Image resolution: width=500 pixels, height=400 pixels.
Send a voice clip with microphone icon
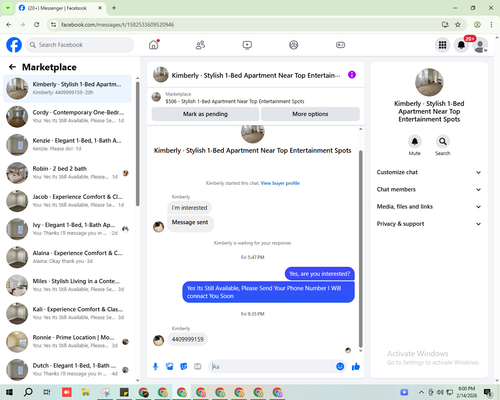click(155, 367)
